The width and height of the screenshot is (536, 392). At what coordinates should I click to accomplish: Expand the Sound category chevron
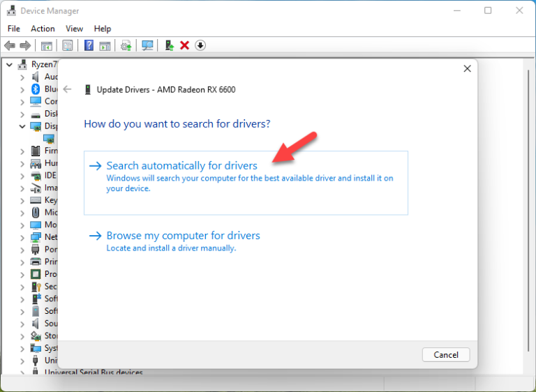point(22,324)
